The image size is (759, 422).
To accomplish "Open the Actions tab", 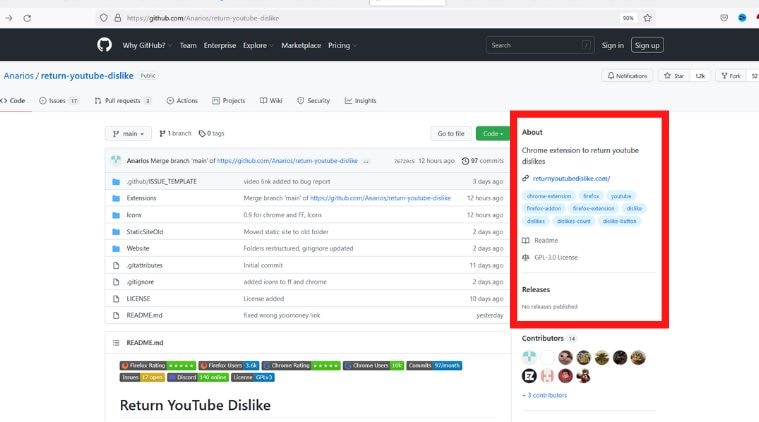I will tap(182, 101).
